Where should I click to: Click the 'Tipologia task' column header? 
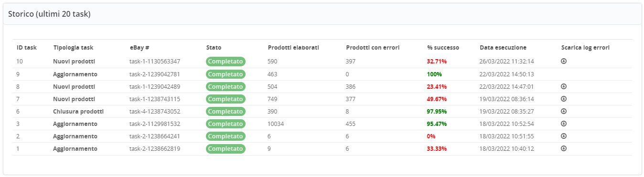(x=73, y=48)
